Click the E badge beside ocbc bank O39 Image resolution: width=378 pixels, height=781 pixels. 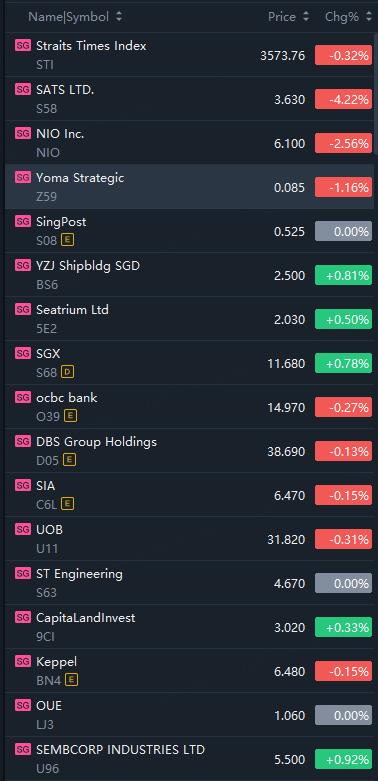tap(71, 416)
